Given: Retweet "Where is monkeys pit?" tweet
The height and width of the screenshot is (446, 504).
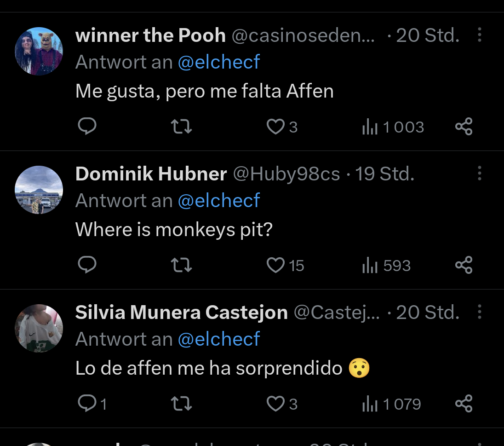Looking at the screenshot, I should pos(181,265).
